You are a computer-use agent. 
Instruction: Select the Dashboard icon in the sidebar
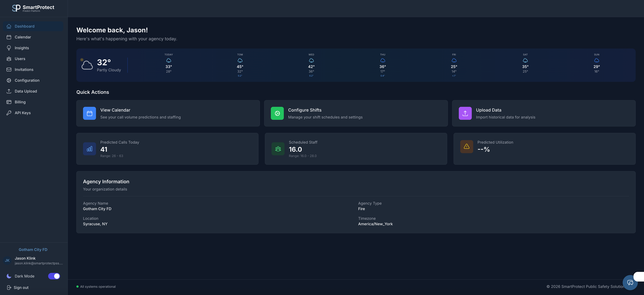click(9, 26)
